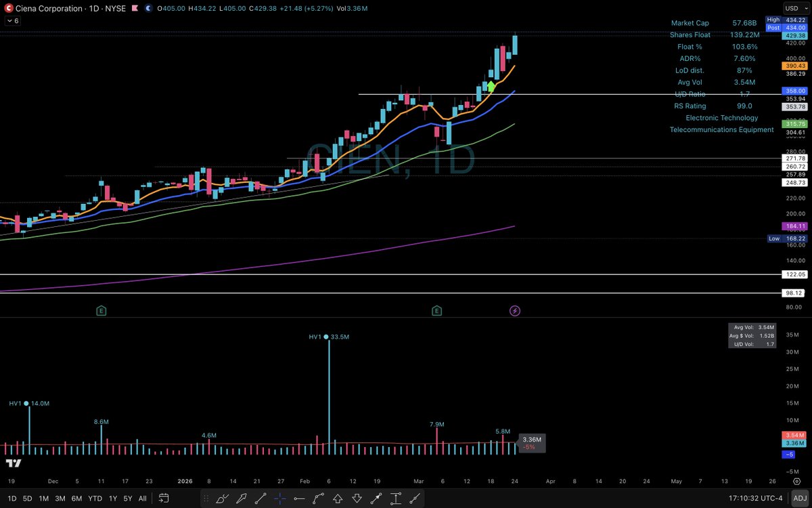Activate the crosshair cursor tool
This screenshot has width=812, height=508.
pos(280,499)
